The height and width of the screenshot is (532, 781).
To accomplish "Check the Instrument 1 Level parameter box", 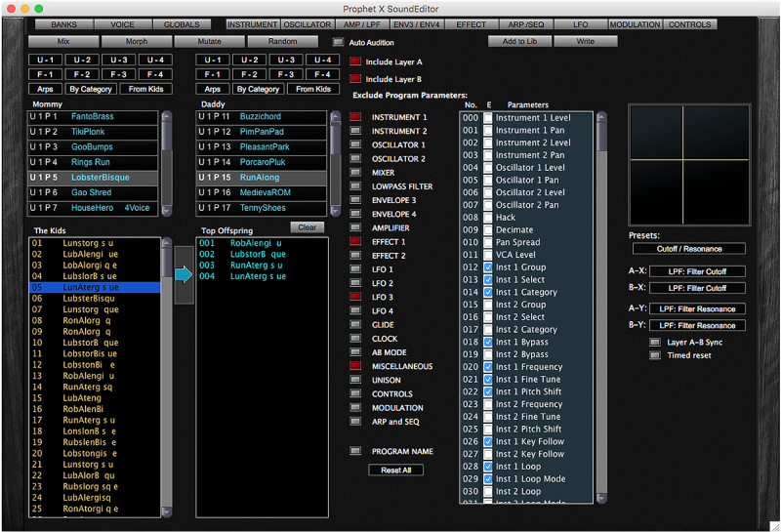I will 487,117.
